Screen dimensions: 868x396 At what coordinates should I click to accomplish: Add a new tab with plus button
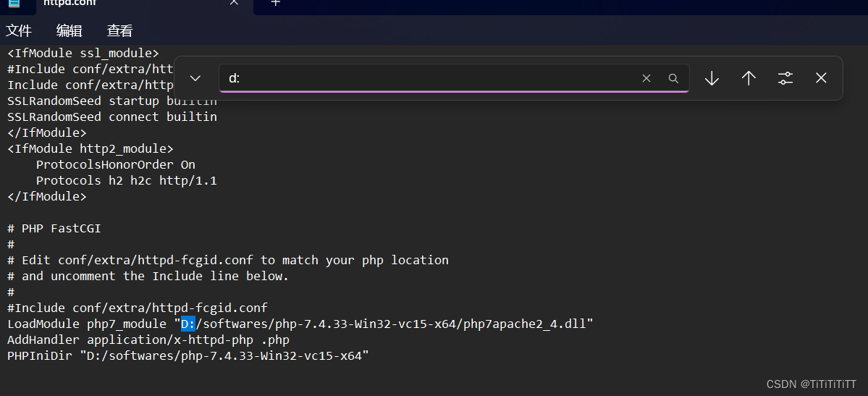point(275,3)
